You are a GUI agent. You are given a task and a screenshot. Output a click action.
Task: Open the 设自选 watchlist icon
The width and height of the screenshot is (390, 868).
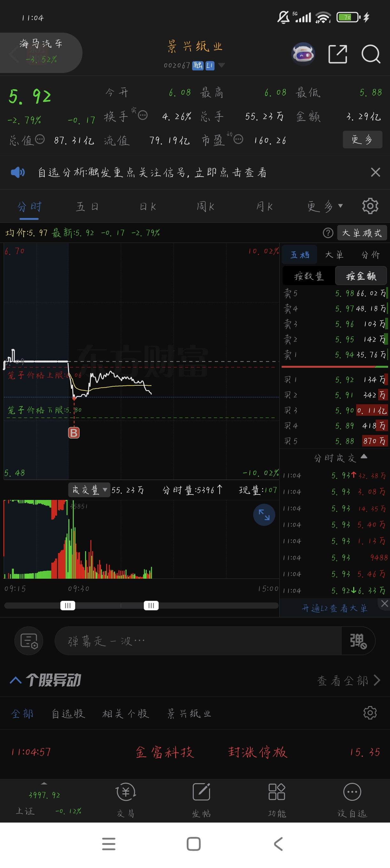(352, 800)
